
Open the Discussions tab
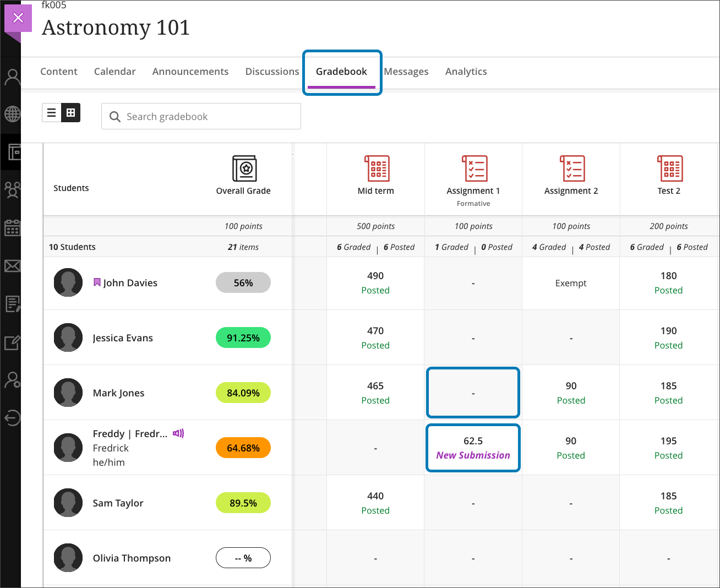(x=272, y=72)
